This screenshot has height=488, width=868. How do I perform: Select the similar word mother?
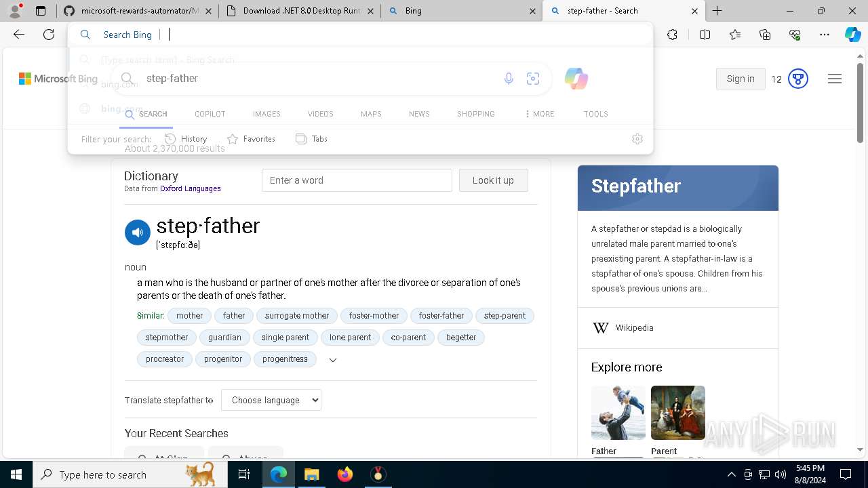pyautogui.click(x=189, y=316)
